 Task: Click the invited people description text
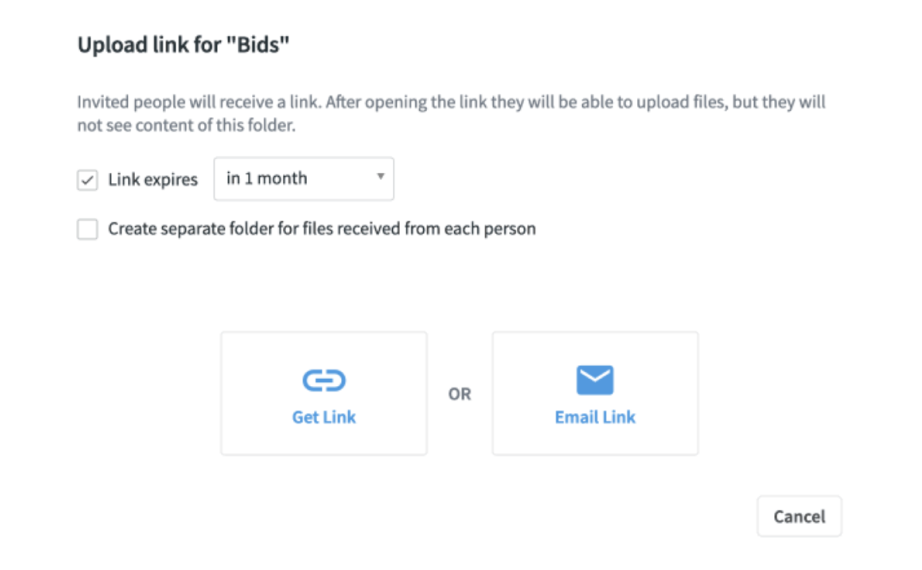[x=451, y=103]
